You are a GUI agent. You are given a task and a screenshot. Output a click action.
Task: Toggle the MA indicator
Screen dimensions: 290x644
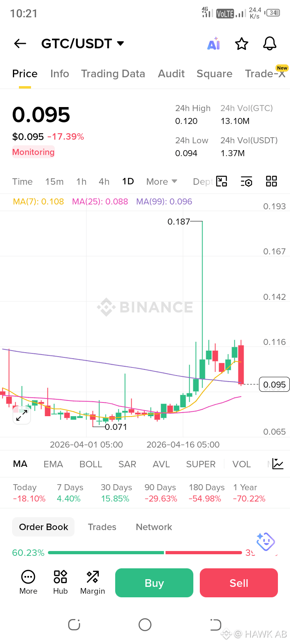20,464
